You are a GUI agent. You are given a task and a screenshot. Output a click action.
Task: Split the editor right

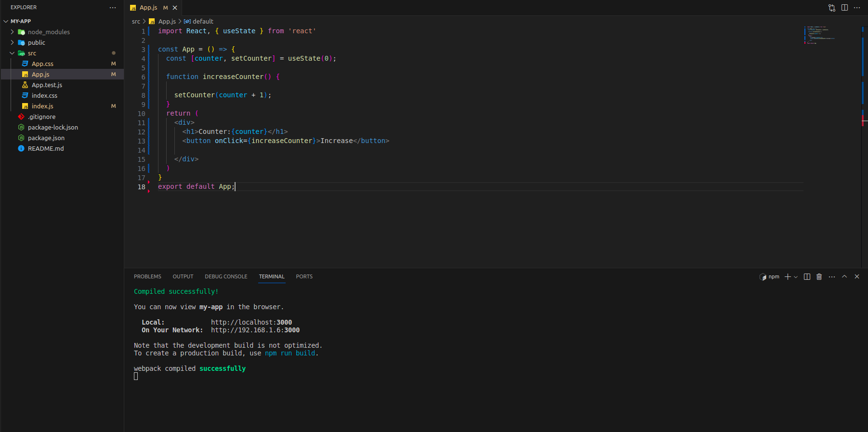point(844,8)
